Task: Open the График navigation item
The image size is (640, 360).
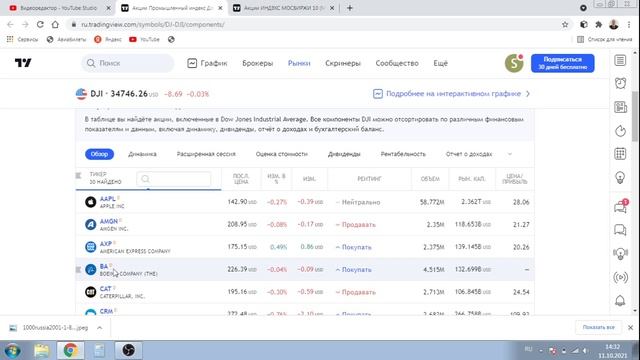Action: [207, 63]
